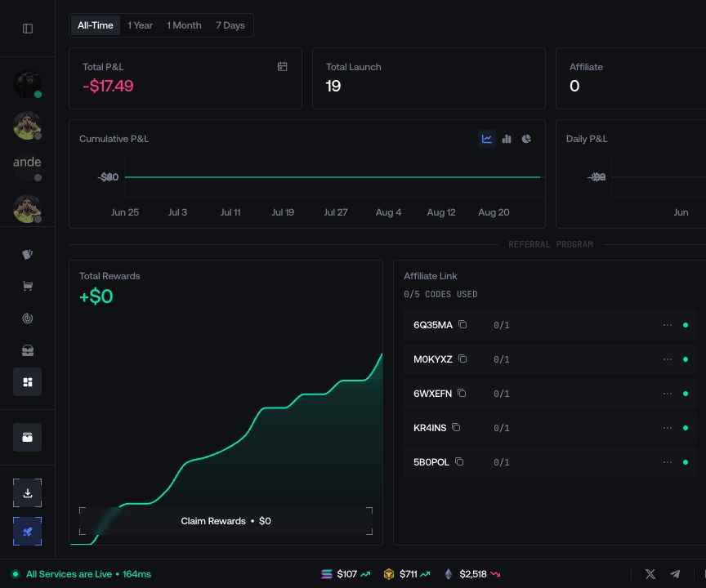Click the 'ande' account avatar
The height and width of the screenshot is (588, 706).
coord(27,166)
